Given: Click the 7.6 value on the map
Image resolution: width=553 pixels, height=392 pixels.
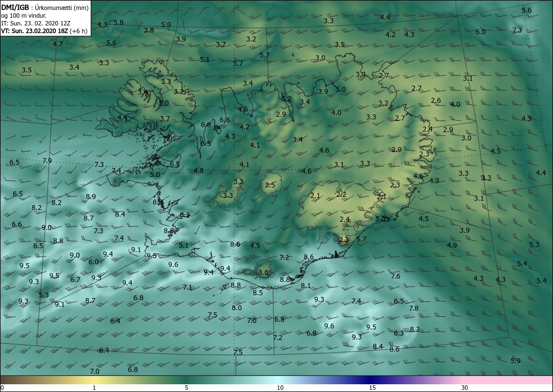Looking at the screenshot, I should pos(395,276).
